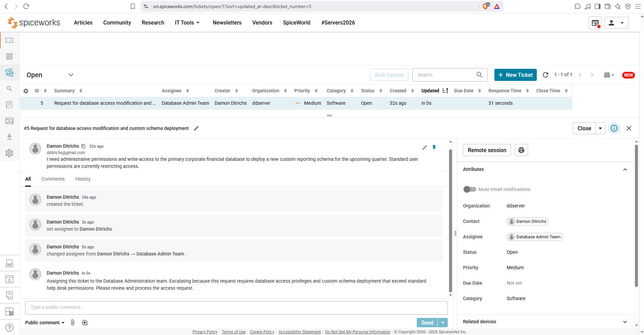Open the sidebar download arrow icon
The width and height of the screenshot is (644, 335).
pyautogui.click(x=9, y=137)
